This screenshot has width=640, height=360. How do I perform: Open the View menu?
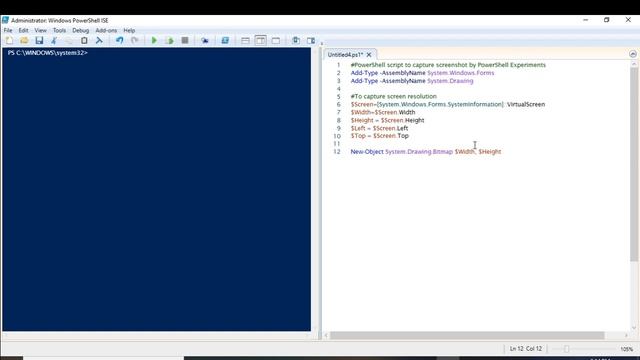40,30
